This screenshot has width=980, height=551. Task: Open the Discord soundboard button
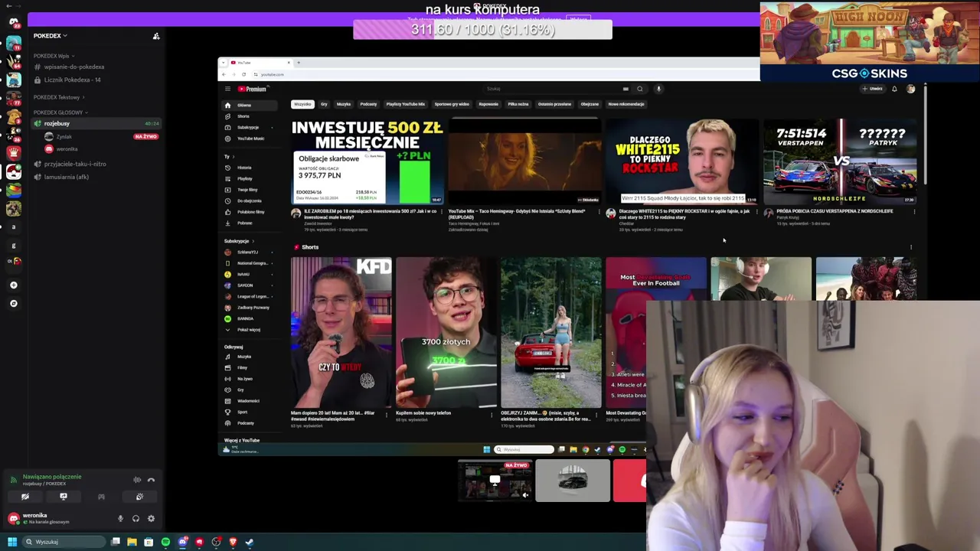(139, 497)
